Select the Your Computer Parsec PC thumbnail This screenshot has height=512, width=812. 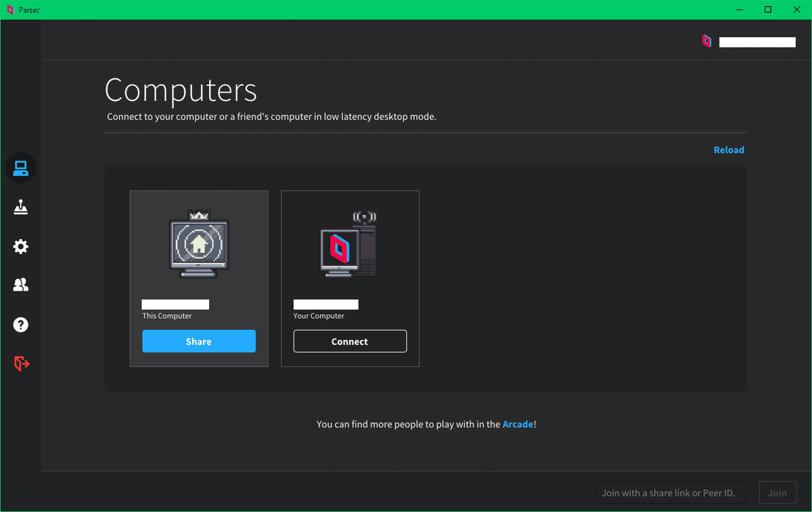coord(348,244)
